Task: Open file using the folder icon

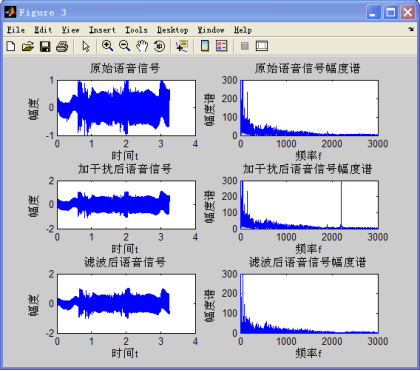Action: tap(28, 46)
